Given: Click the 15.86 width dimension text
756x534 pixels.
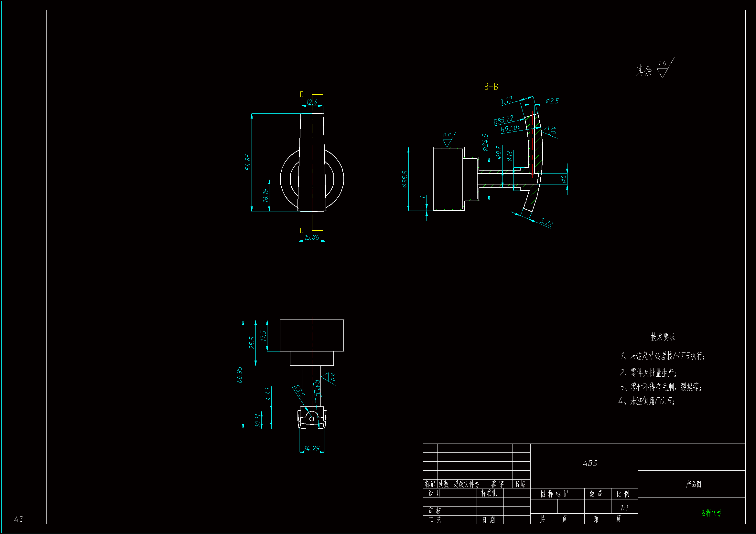Looking at the screenshot, I should (x=311, y=237).
